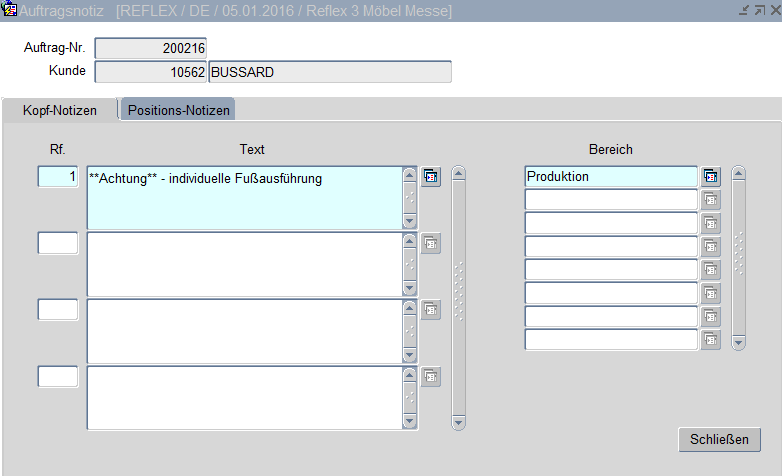Click the Auftragsnotiz window title icon

point(10,10)
